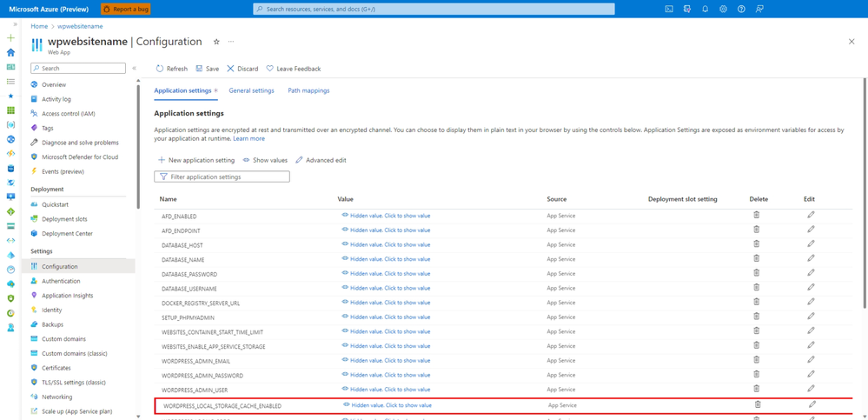Click Report a bug button

click(126, 9)
